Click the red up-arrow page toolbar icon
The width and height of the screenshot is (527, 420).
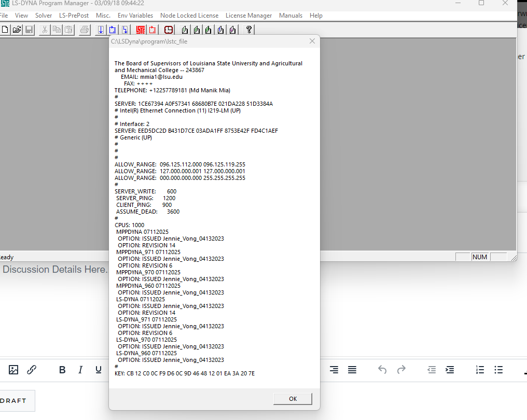[152, 30]
